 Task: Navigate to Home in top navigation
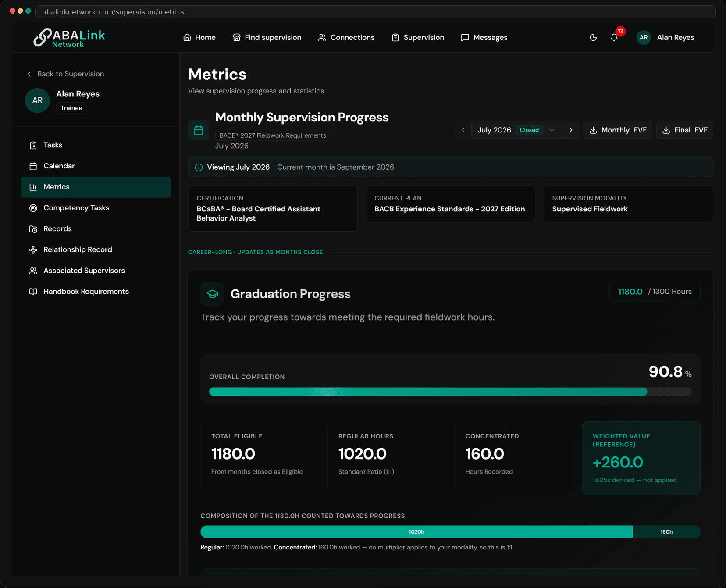pyautogui.click(x=199, y=38)
